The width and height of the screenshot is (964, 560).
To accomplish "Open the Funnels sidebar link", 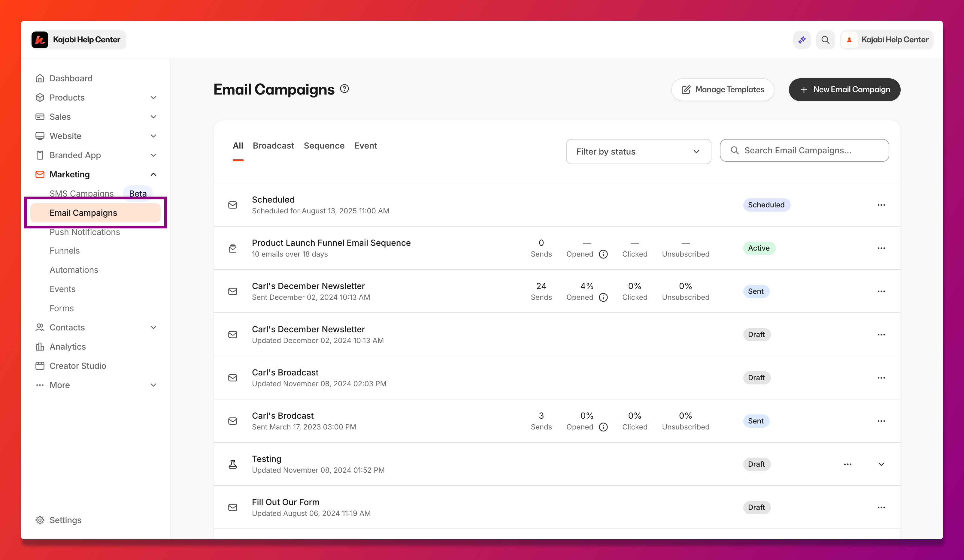I will pyautogui.click(x=65, y=251).
